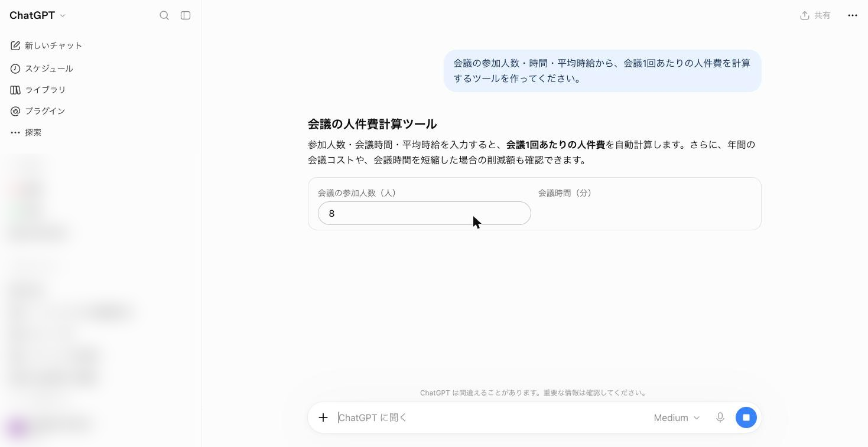Focus the 会議の参加人数 input showing 8

pos(424,213)
